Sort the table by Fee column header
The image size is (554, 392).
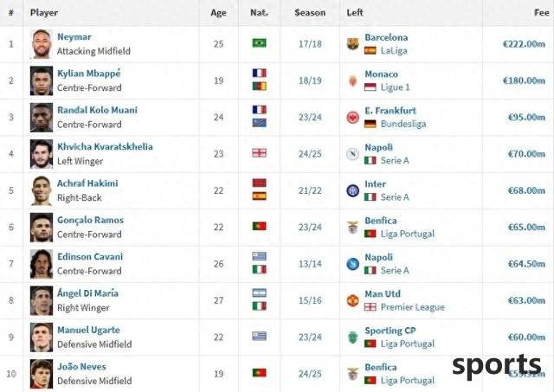coord(541,13)
